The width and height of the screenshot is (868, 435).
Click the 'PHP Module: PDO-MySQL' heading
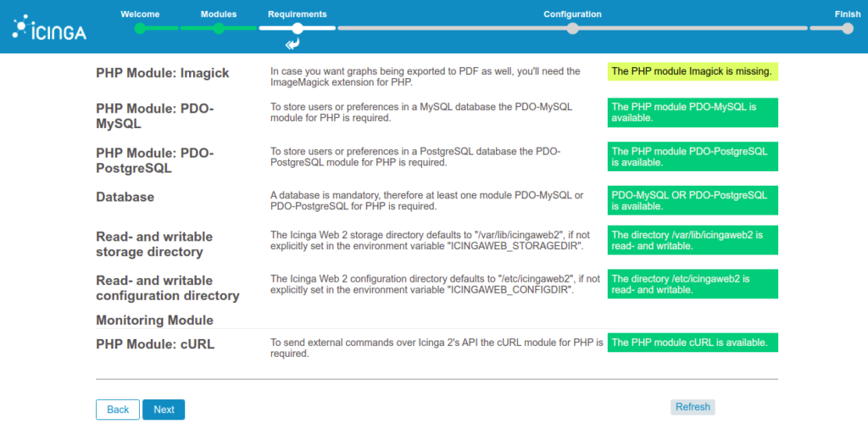[x=155, y=115]
